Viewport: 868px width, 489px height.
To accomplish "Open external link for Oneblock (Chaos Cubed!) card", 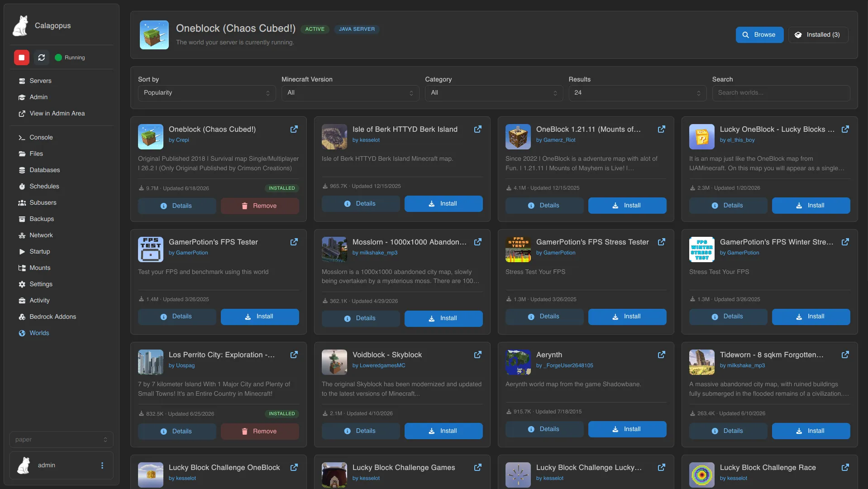I will click(294, 129).
